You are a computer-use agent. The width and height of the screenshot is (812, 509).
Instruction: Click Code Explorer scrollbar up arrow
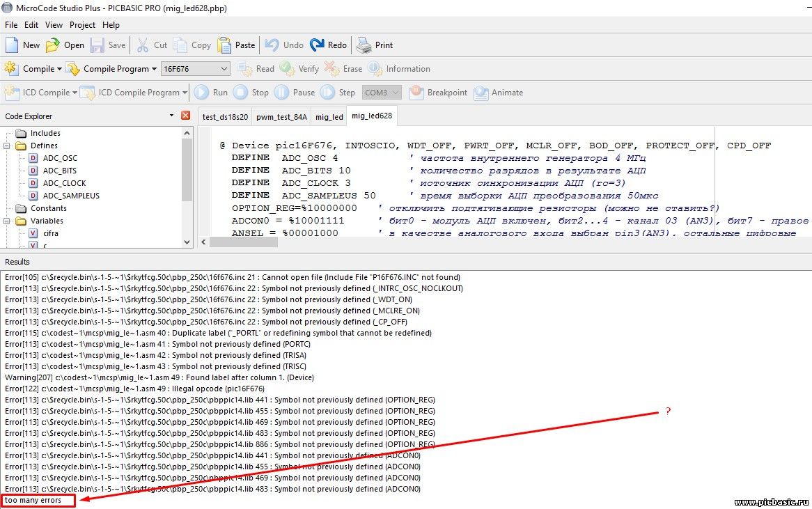(x=187, y=133)
